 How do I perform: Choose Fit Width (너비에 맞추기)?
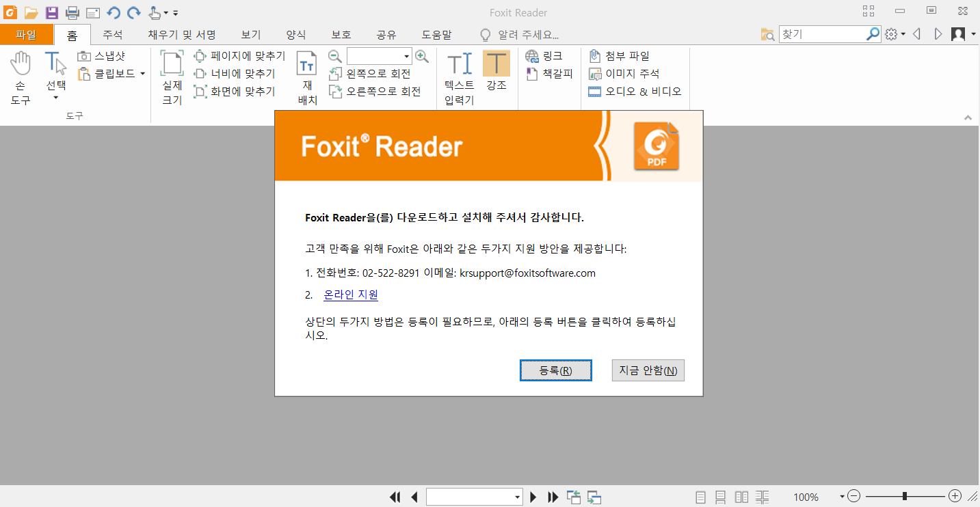click(235, 74)
